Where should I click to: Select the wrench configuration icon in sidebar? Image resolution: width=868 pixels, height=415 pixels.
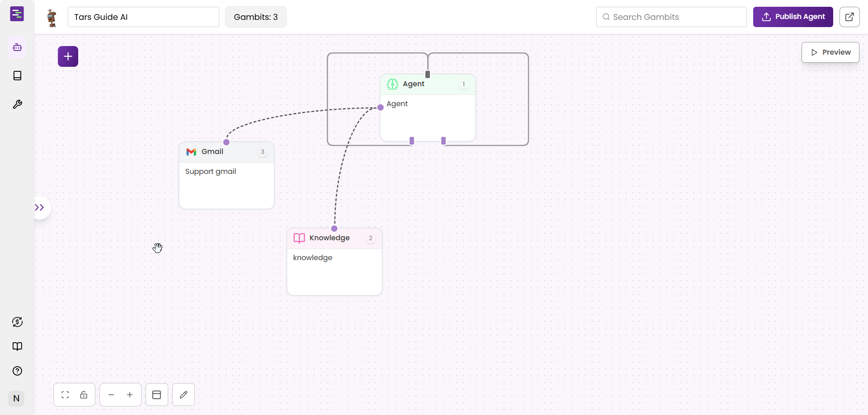(x=17, y=104)
